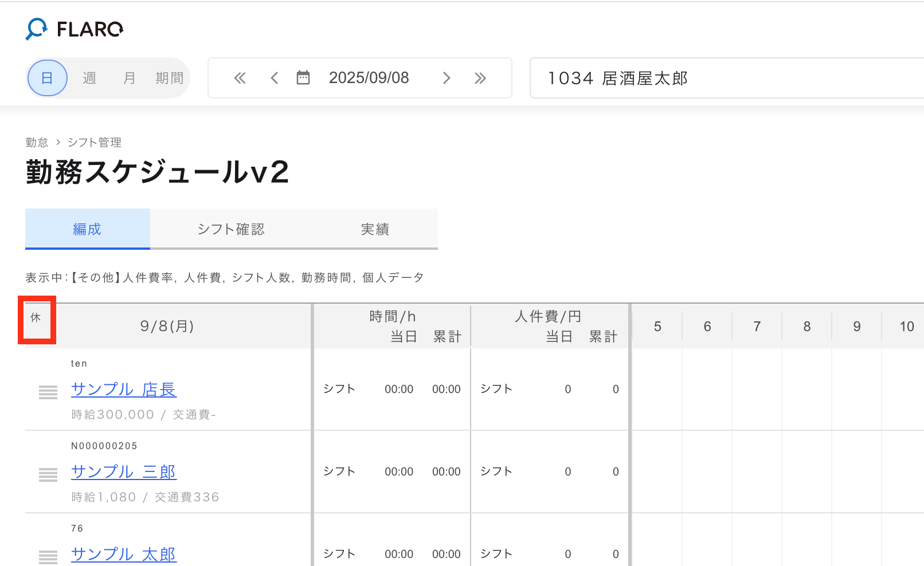Open the シフト確認 tab

(231, 229)
